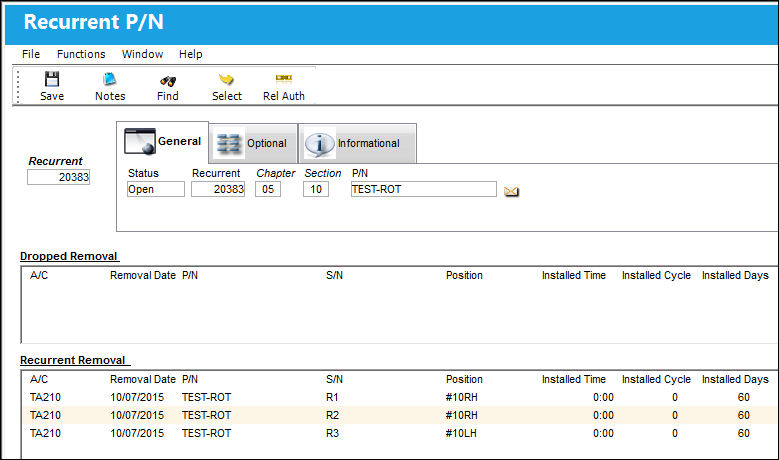779x460 pixels.
Task: Switch to the General tab
Action: [x=162, y=142]
